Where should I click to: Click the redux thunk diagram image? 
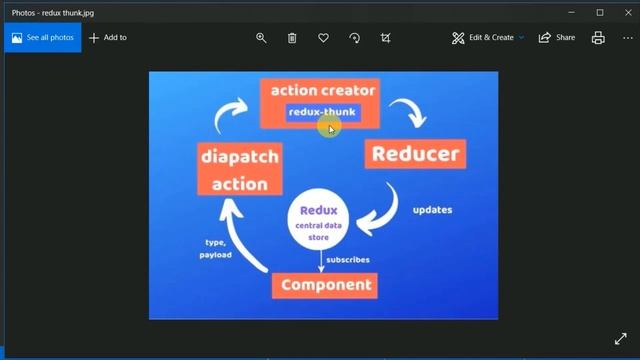(323, 196)
